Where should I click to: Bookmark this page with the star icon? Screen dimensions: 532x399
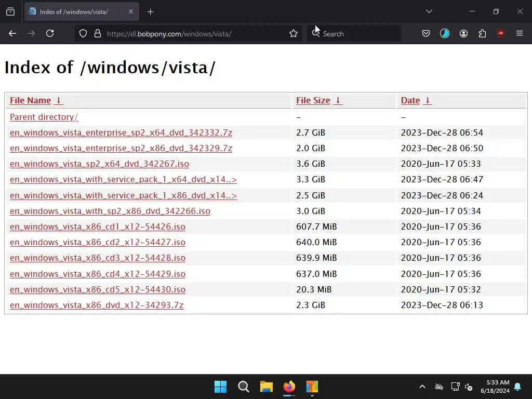(x=294, y=34)
